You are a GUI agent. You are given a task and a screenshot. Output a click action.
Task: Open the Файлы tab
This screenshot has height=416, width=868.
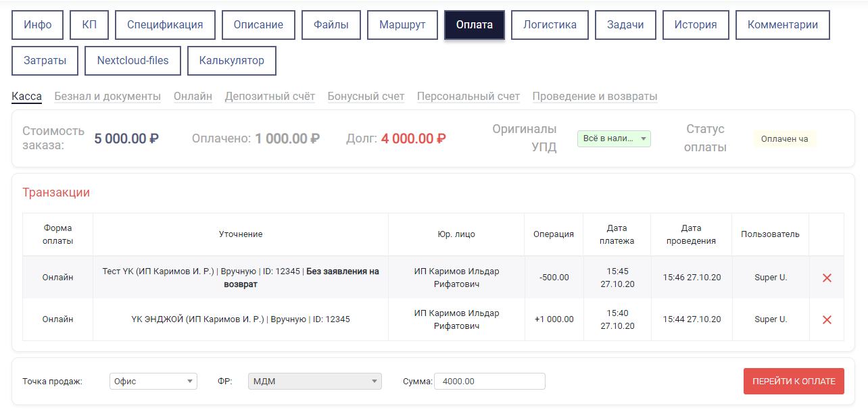(x=331, y=25)
